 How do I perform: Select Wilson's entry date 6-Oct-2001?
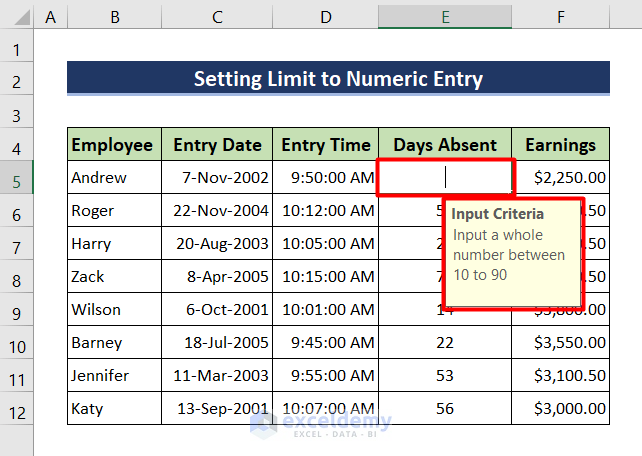(x=217, y=310)
